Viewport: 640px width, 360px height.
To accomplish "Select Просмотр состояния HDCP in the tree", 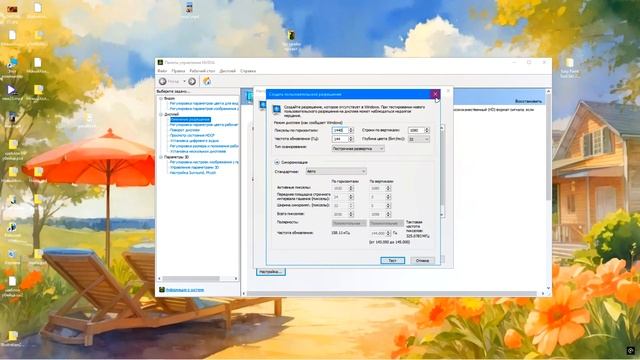I will 192,136.
